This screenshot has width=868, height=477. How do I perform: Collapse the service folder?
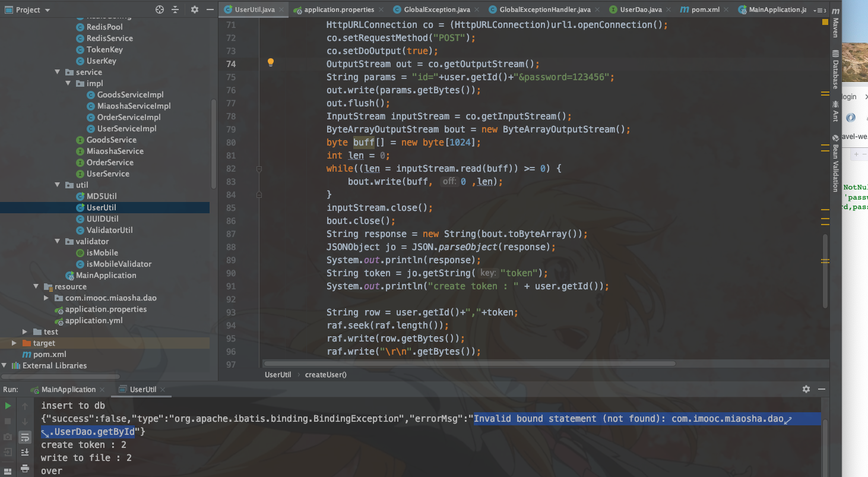[x=58, y=72]
